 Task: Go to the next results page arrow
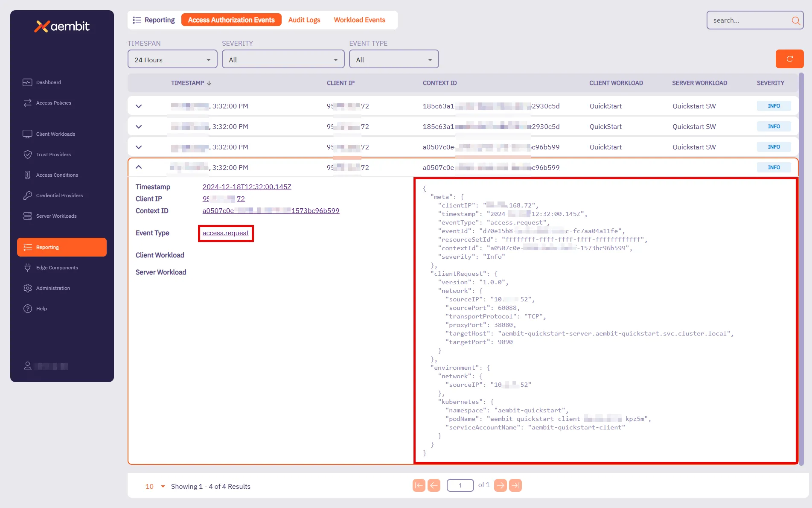500,485
